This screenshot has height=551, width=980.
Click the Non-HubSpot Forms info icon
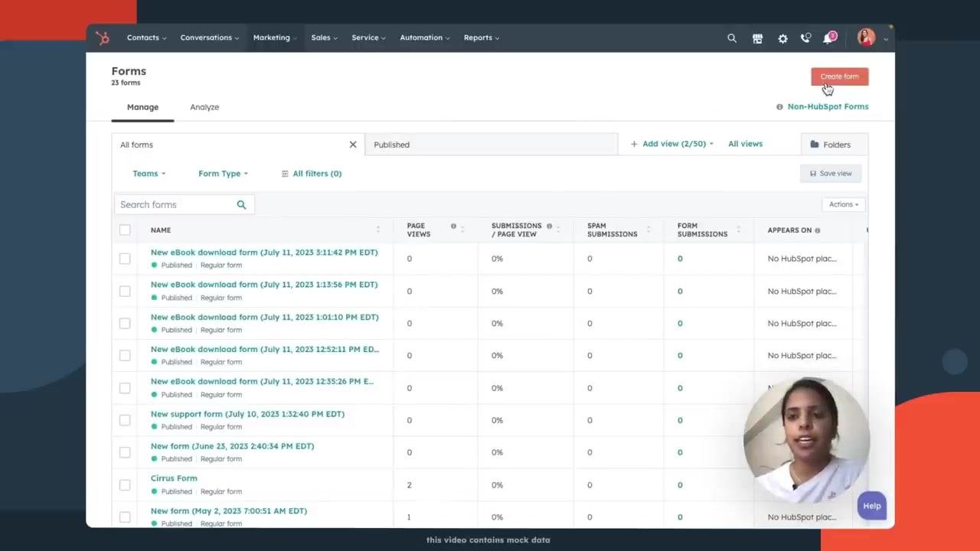click(x=779, y=107)
